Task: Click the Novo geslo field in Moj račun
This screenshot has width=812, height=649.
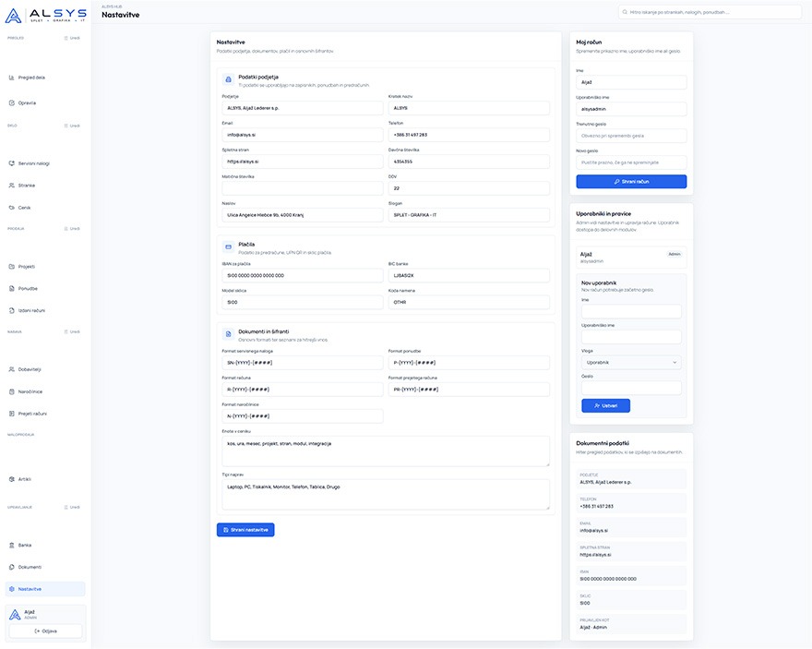Action: click(x=631, y=162)
